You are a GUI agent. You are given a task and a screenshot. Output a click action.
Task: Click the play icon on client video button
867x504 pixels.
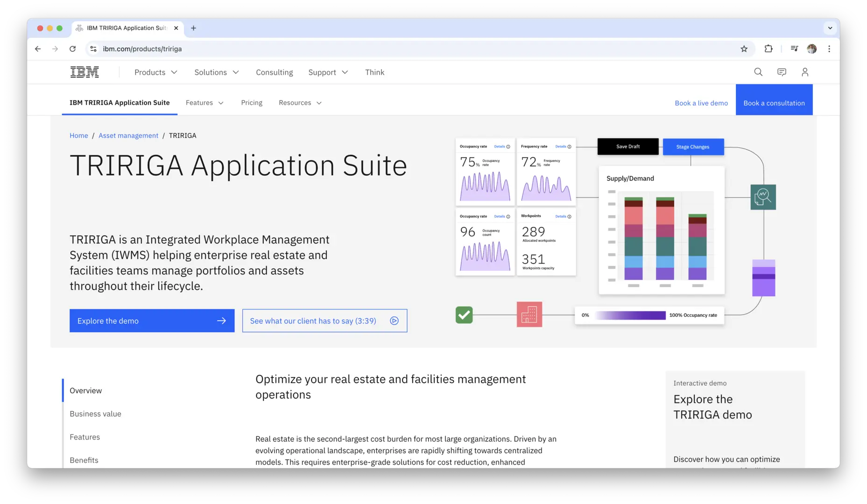coord(395,321)
